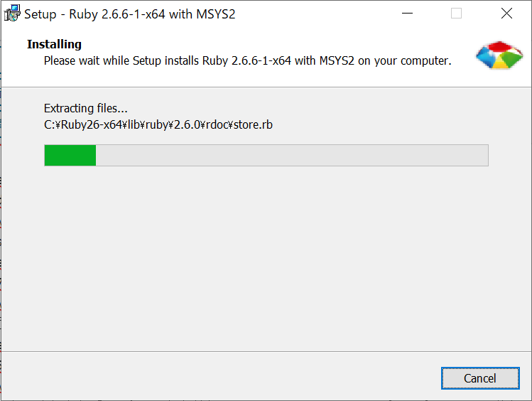This screenshot has height=401, width=532.
Task: Click the separator line above Cancel button
Action: (266, 351)
